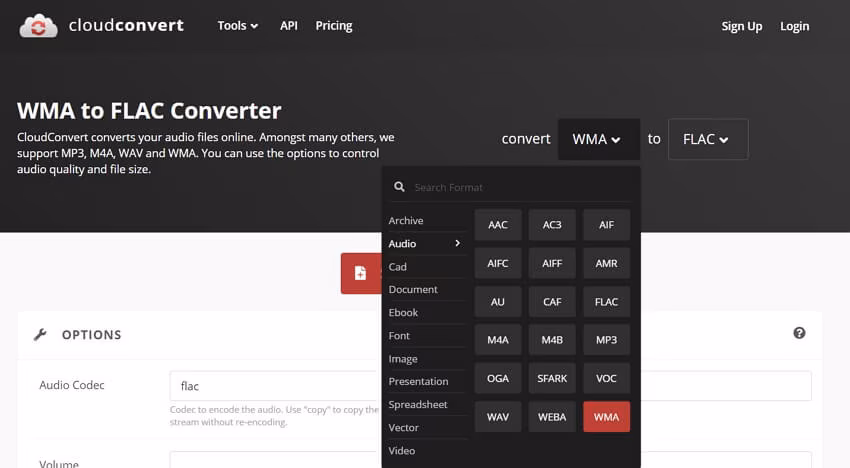Choose the AIF format

607,225
